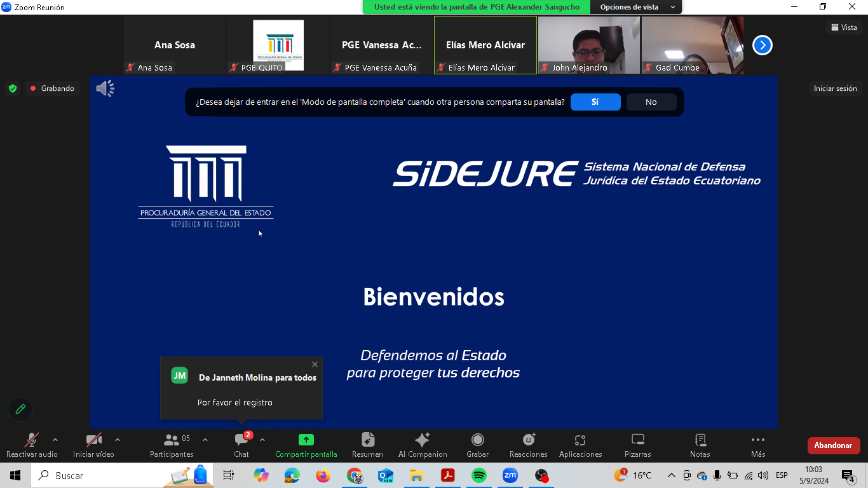Image resolution: width=868 pixels, height=488 pixels.
Task: Close the Janneth Molina chat popup
Action: [x=315, y=364]
